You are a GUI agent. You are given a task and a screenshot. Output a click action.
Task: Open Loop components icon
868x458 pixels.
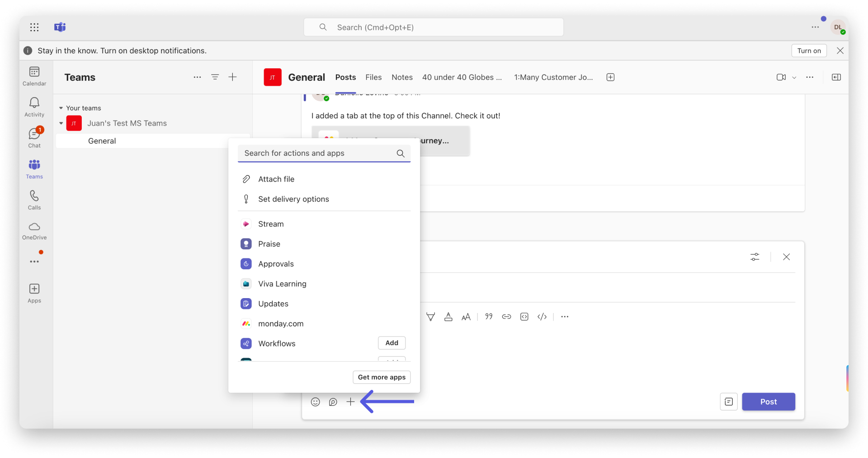click(x=333, y=402)
